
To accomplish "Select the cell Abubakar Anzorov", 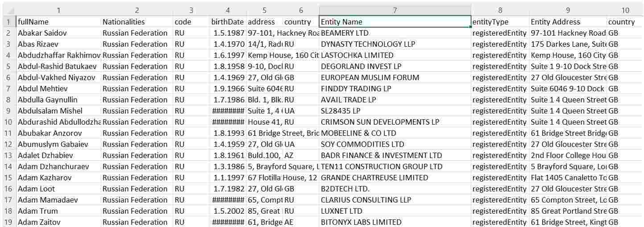I will pos(58,133).
